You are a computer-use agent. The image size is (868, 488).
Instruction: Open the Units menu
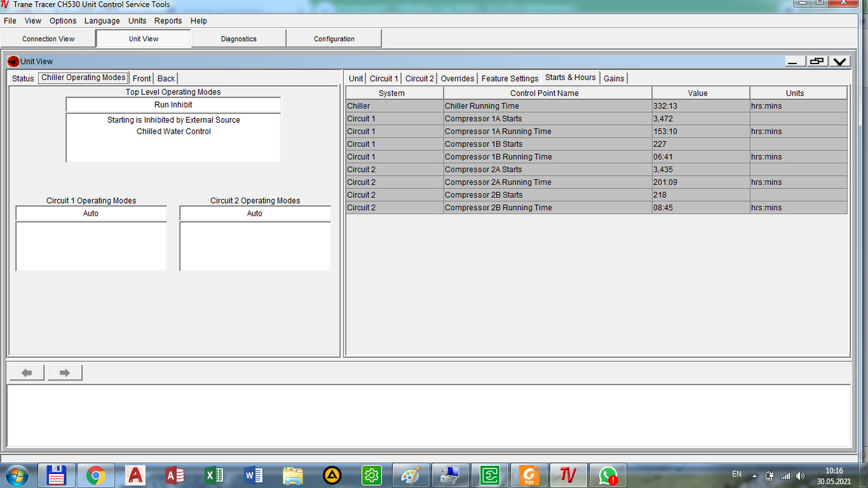tap(137, 21)
